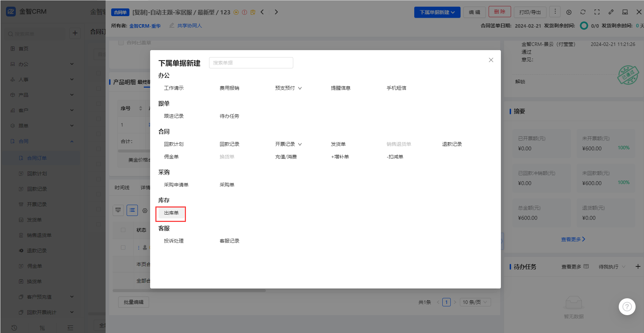Open the table column settings gear
The image size is (644, 333).
click(145, 211)
